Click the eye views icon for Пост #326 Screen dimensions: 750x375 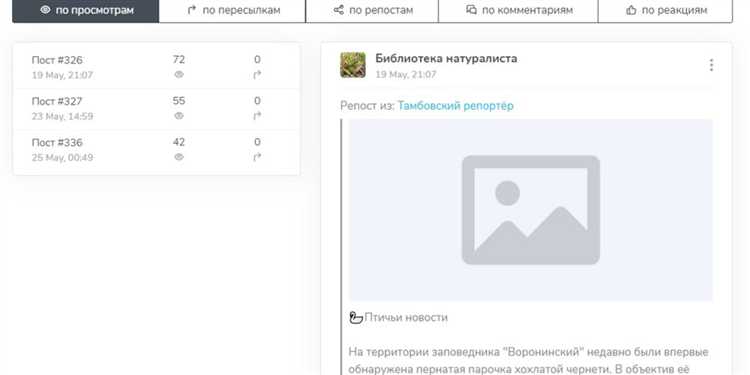click(x=179, y=75)
